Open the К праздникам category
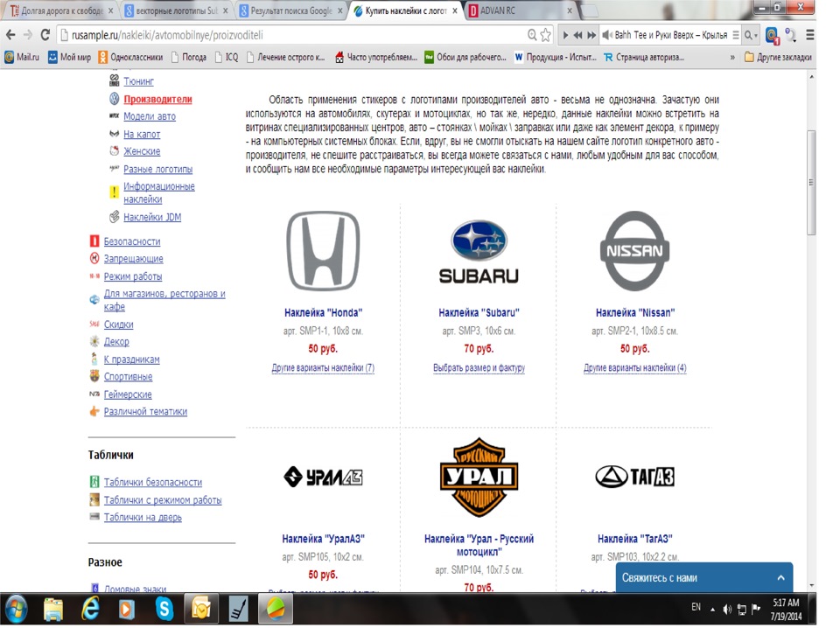Screen dimensions: 840x628 point(131,359)
